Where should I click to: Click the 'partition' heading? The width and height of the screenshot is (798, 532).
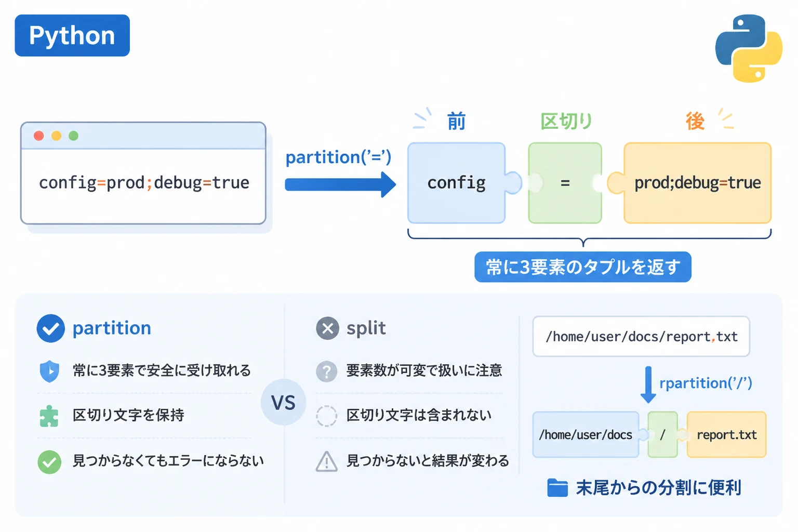point(112,328)
